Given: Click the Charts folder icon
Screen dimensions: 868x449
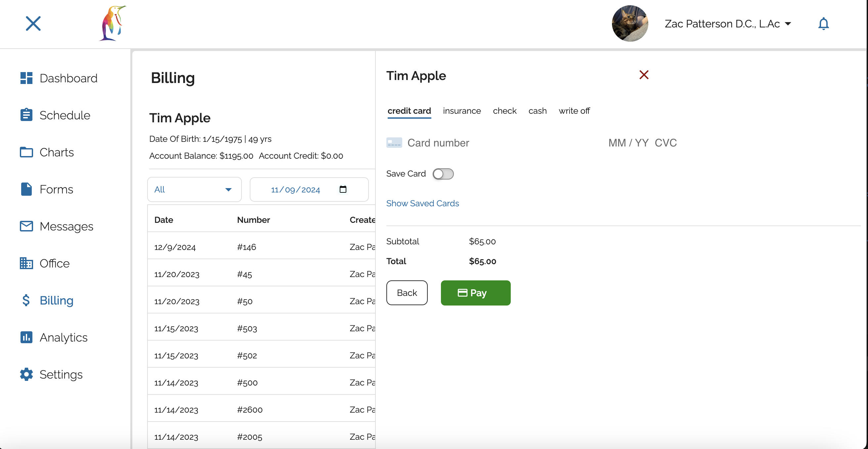Looking at the screenshot, I should [26, 152].
